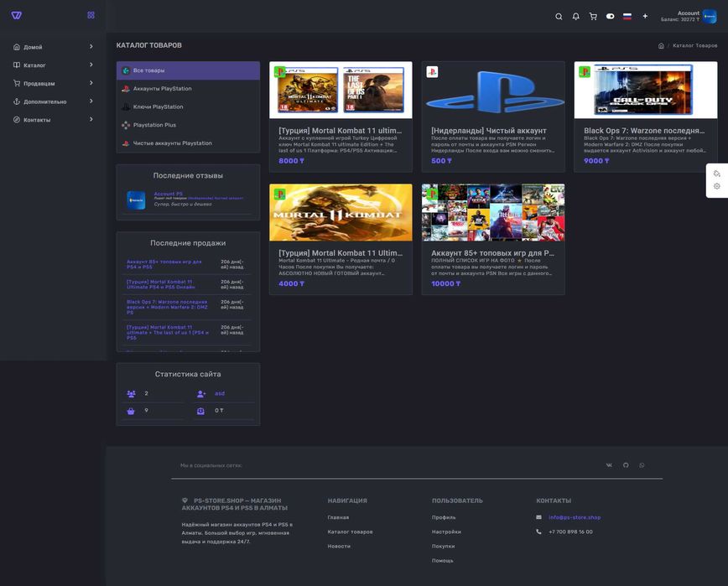Open 85+ games collage thumbnail
This screenshot has height=586, width=728.
pyautogui.click(x=493, y=212)
